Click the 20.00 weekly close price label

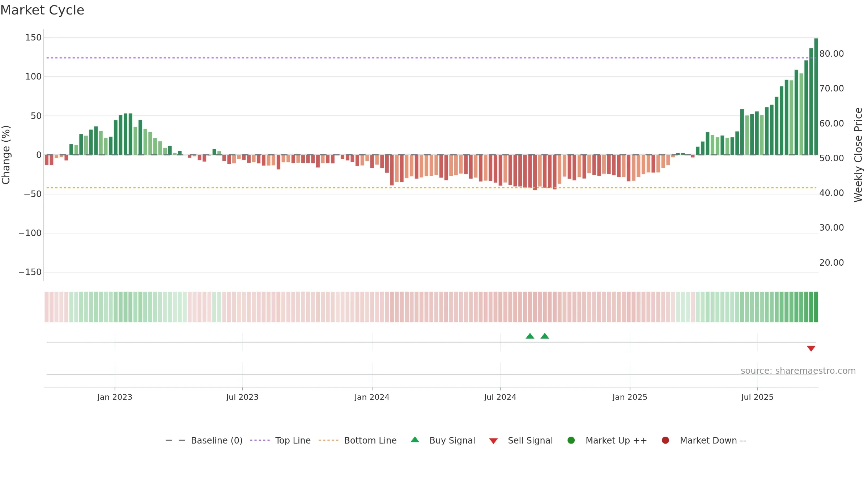pos(831,263)
